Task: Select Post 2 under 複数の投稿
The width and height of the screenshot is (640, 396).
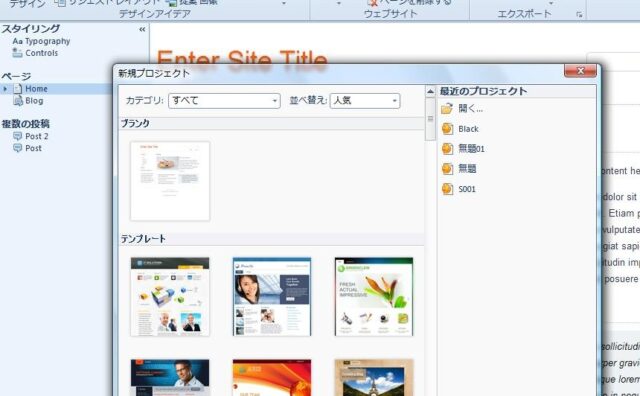Action: pyautogui.click(x=37, y=136)
